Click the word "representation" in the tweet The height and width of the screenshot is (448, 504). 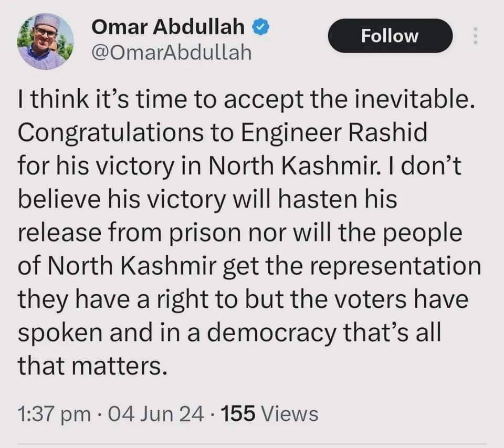(406, 266)
